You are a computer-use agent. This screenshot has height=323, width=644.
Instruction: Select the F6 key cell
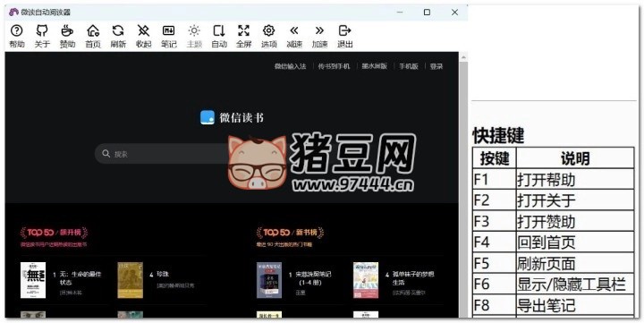click(x=494, y=284)
